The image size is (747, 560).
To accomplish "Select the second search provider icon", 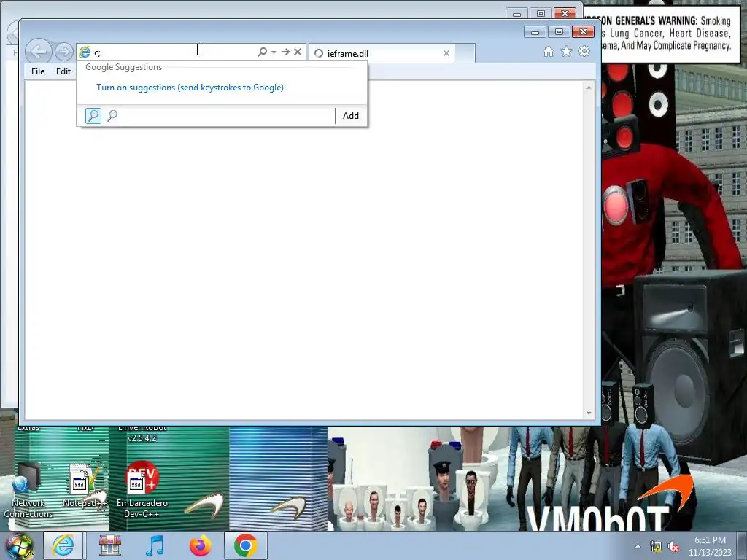I will coord(112,115).
